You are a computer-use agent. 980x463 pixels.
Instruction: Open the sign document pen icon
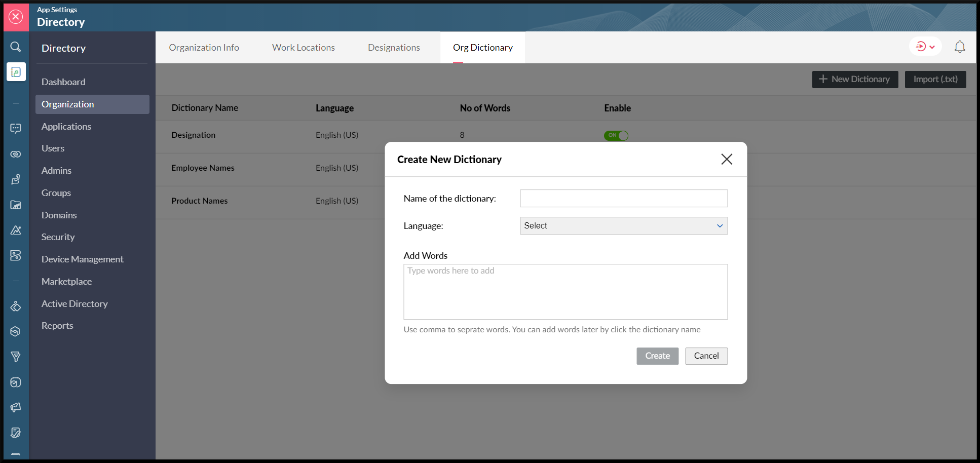[x=16, y=433]
